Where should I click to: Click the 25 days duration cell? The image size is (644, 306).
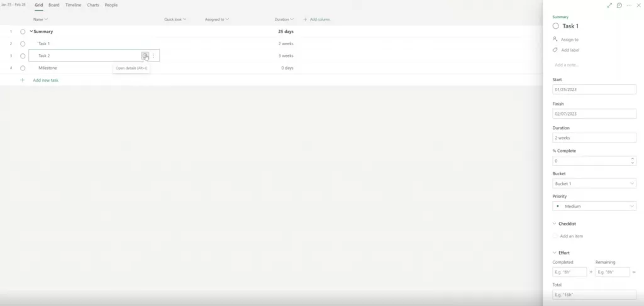pyautogui.click(x=286, y=31)
